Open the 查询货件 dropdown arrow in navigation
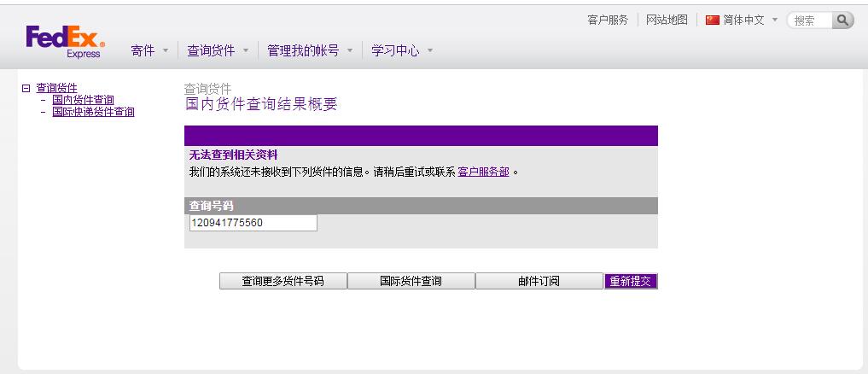The image size is (868, 374). click(x=246, y=51)
